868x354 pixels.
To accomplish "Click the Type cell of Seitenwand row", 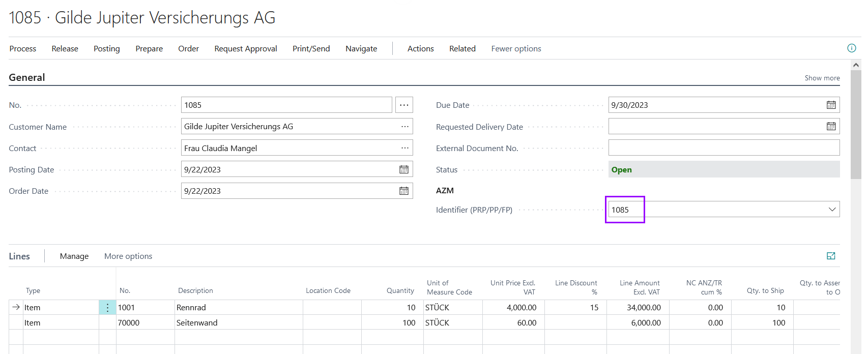I will (61, 322).
